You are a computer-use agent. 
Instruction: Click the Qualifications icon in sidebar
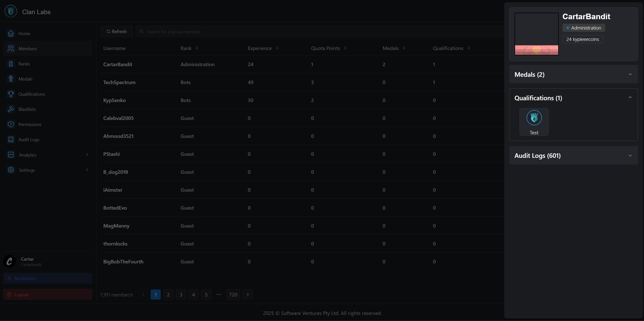[x=11, y=94]
